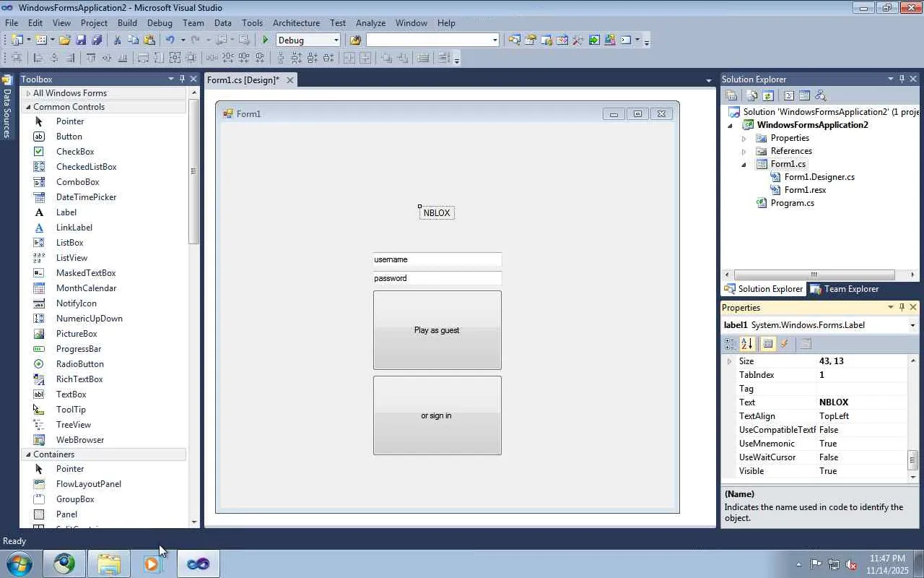Toggle the Properties view button in Properties panel

tap(768, 344)
